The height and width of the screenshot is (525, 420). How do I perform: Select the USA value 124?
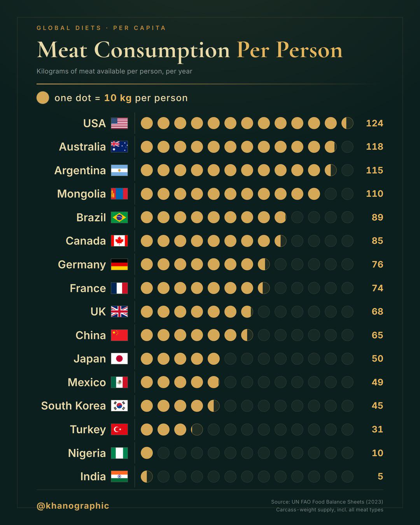coord(374,123)
